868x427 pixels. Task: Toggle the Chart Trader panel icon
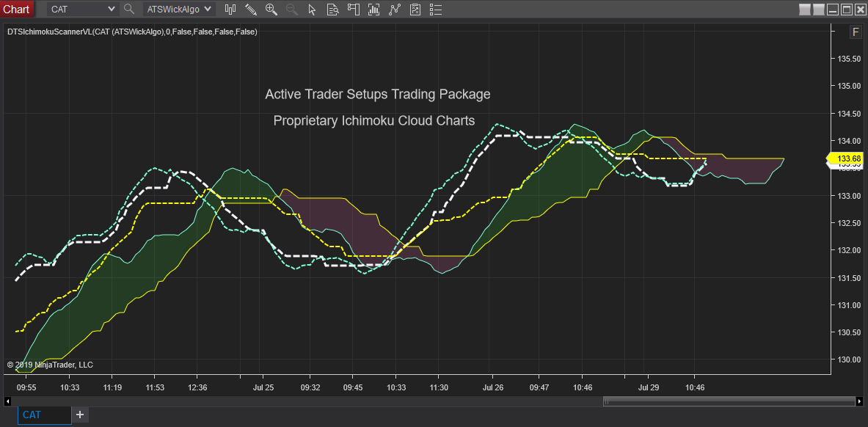[353, 9]
